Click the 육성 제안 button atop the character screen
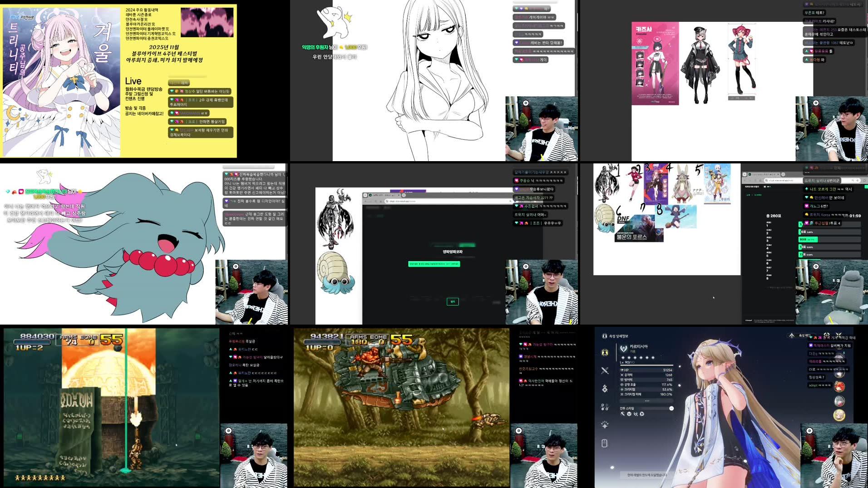 tap(799, 335)
